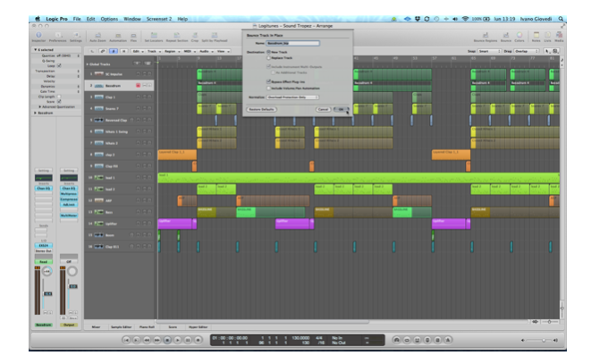Click the Link button in the Arrange toolbar
Viewport: 608px width, 364px height.
[x=103, y=51]
